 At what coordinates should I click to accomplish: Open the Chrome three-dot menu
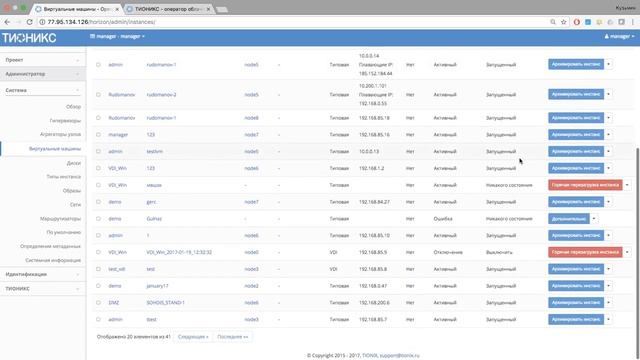(633, 22)
